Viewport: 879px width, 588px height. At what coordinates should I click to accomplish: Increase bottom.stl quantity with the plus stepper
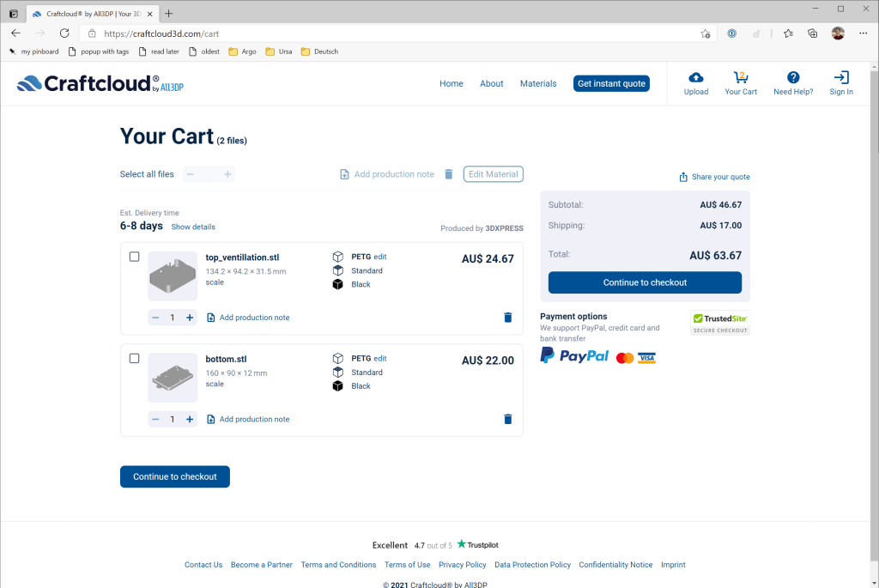tap(189, 419)
